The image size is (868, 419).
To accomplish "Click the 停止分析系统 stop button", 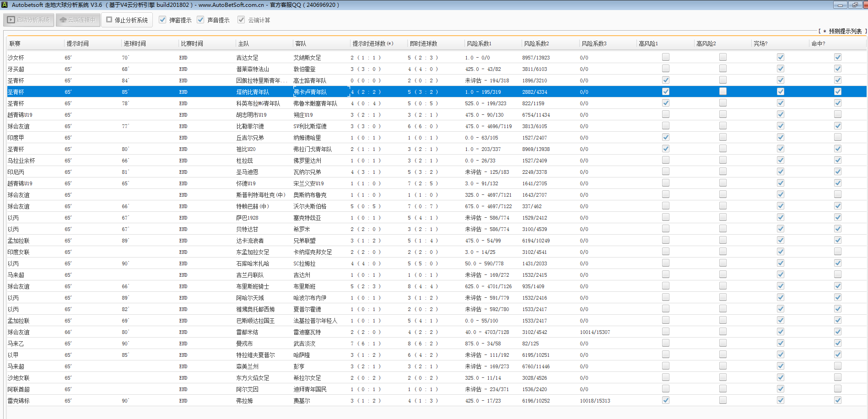I will tap(127, 20).
